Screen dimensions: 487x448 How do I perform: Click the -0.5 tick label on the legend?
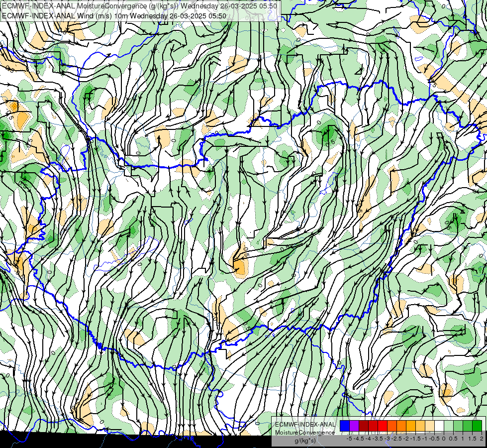click(434, 439)
